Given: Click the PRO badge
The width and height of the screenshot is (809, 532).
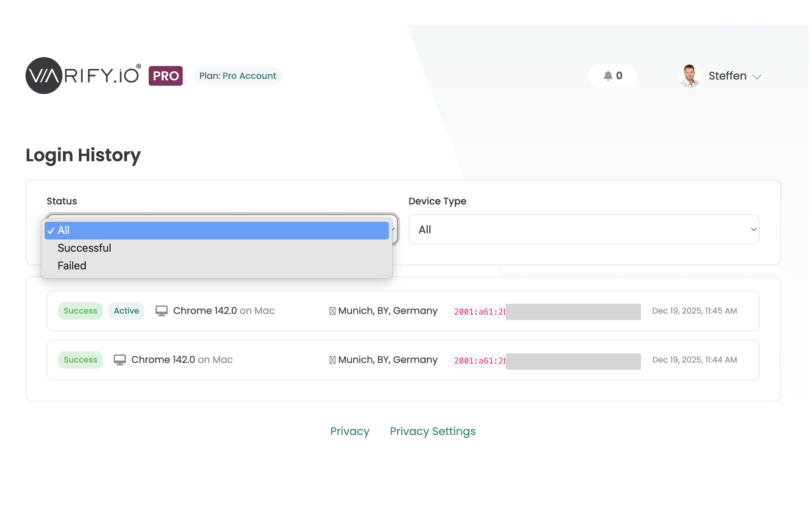Looking at the screenshot, I should 166,76.
